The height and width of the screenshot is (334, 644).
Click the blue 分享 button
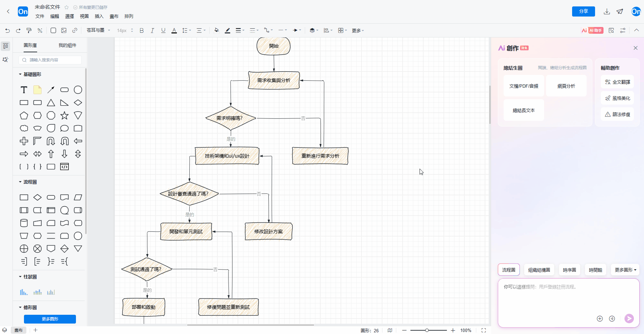(x=583, y=11)
